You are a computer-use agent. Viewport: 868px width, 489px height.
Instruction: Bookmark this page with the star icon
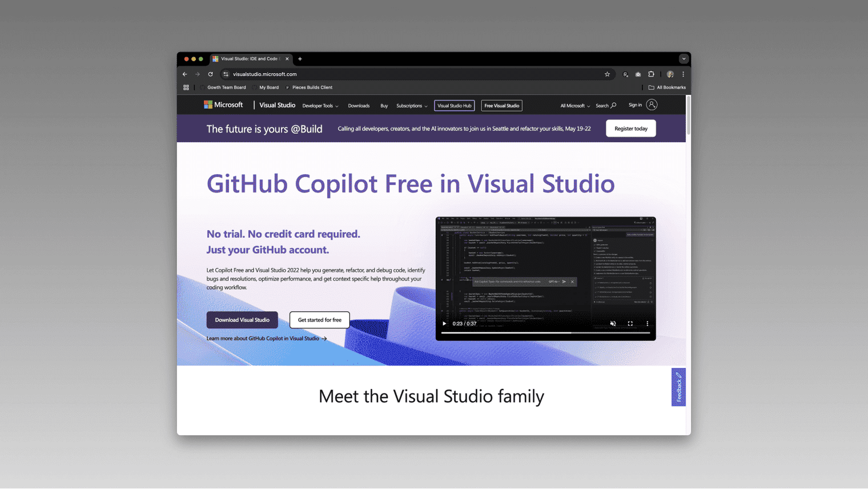[x=607, y=74]
